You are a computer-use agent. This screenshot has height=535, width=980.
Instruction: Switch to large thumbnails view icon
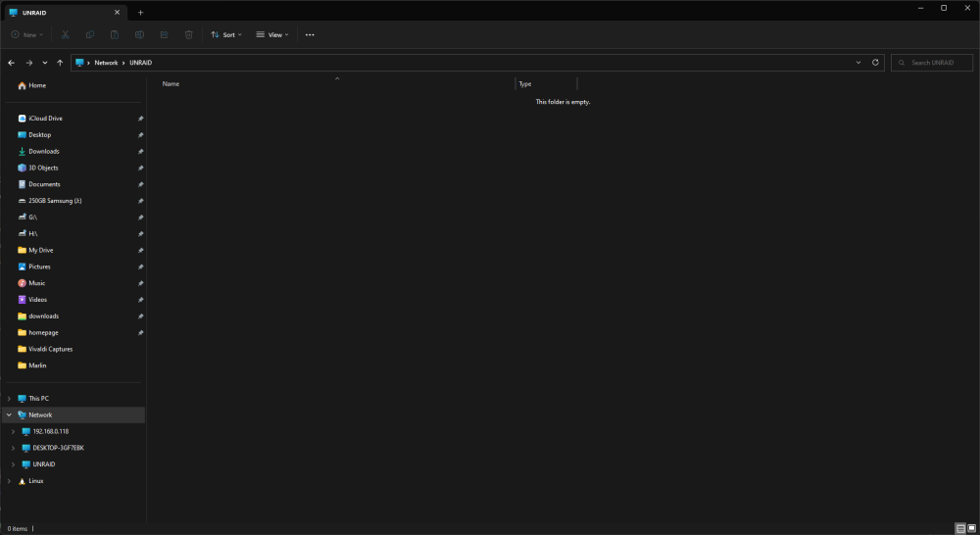tap(971, 529)
